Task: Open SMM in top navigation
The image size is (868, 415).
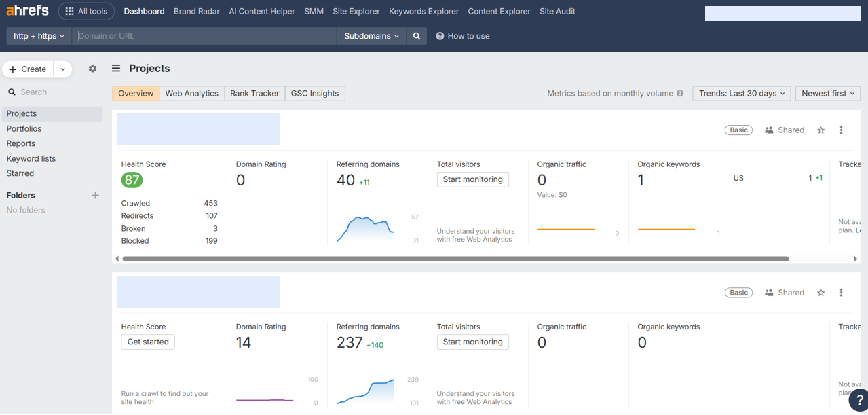Action: 314,11
